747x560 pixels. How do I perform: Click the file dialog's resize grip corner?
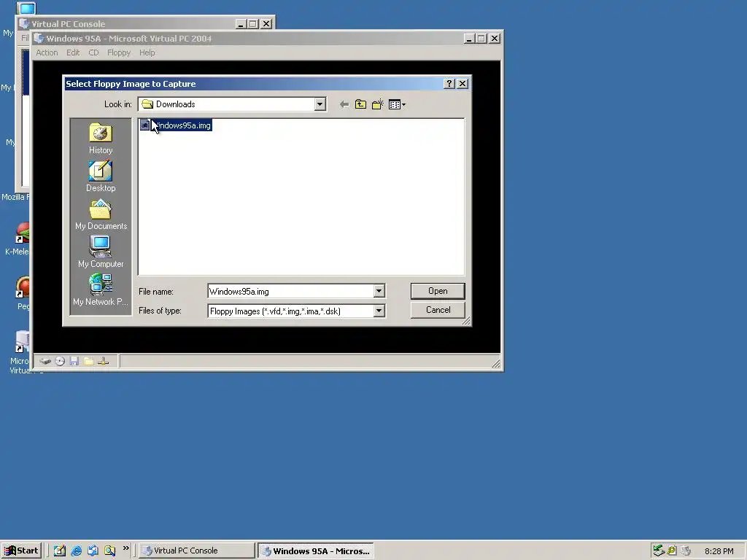coord(466,322)
